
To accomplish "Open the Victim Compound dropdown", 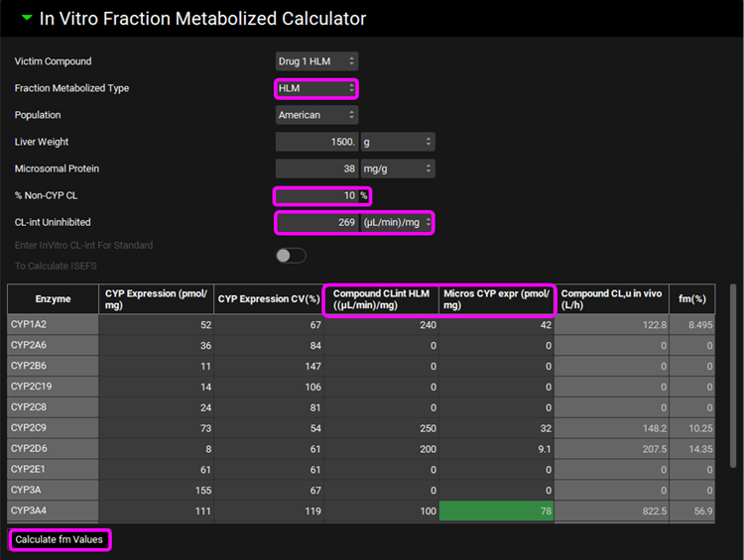I will click(315, 61).
